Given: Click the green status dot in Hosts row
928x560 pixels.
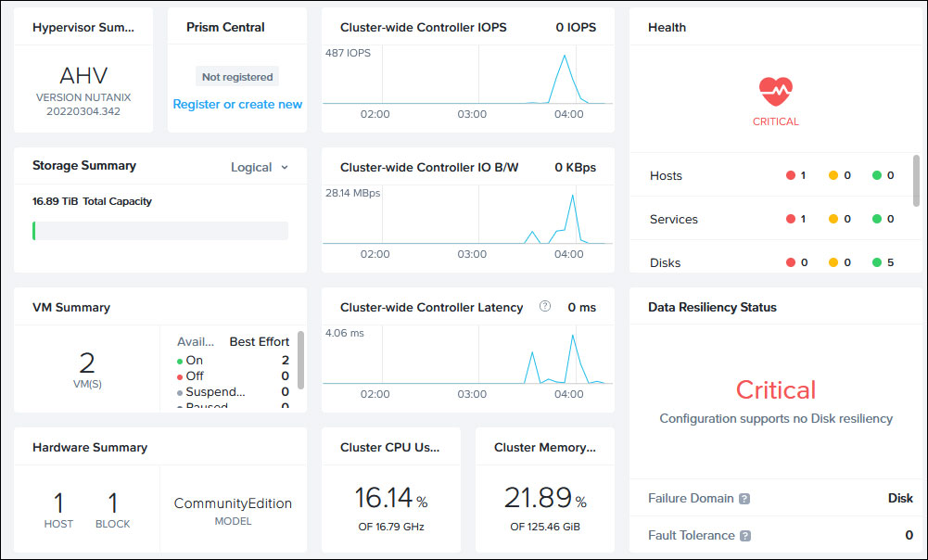Looking at the screenshot, I should (x=877, y=175).
